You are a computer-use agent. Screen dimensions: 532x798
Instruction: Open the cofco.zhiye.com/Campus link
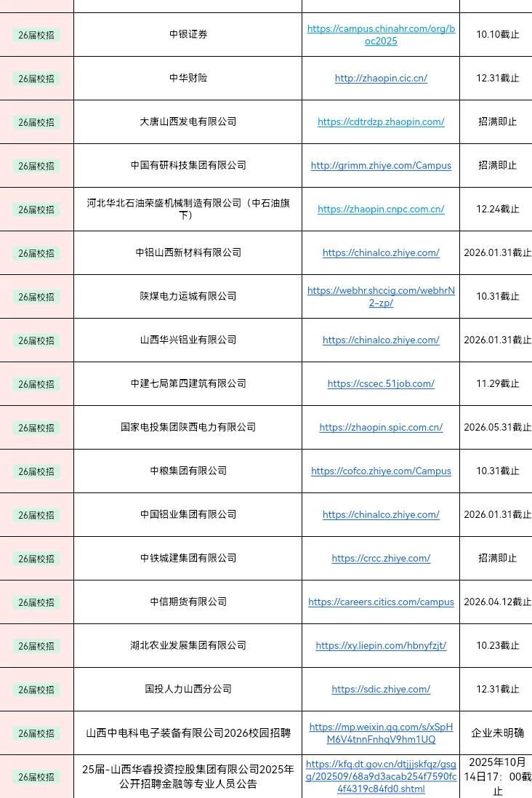[381, 471]
